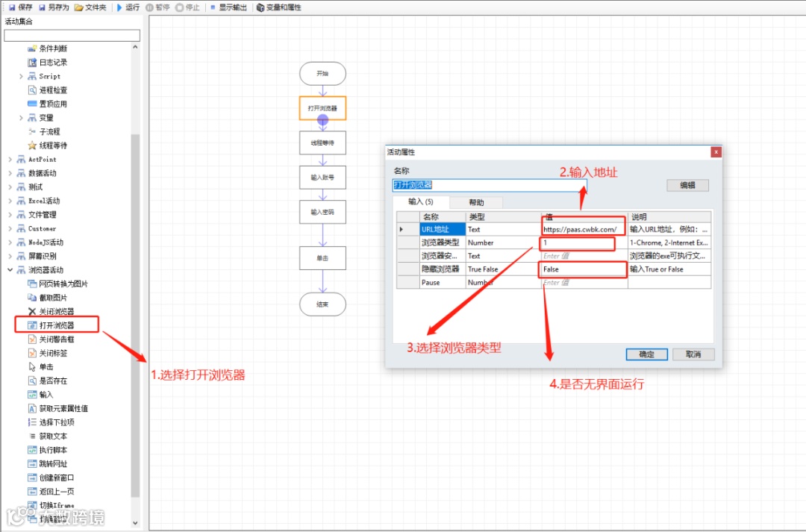
Task: Click the URL地址 value cell
Action: pyautogui.click(x=584, y=229)
